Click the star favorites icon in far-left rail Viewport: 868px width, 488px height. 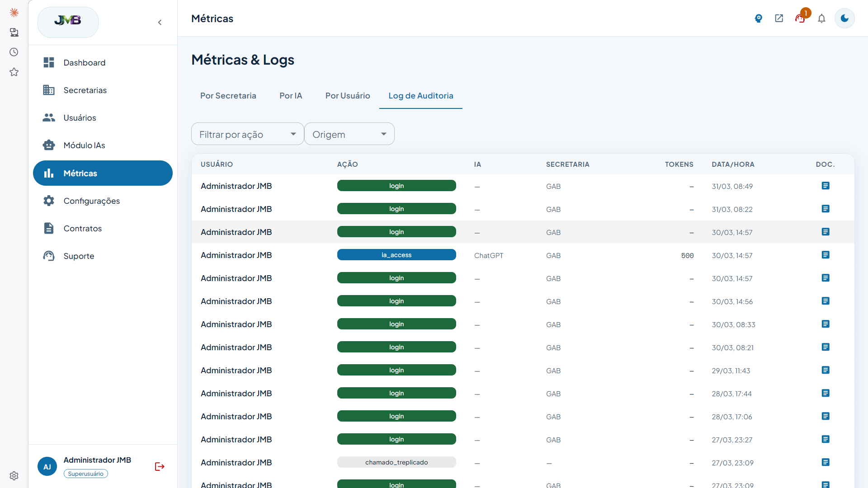(x=14, y=72)
